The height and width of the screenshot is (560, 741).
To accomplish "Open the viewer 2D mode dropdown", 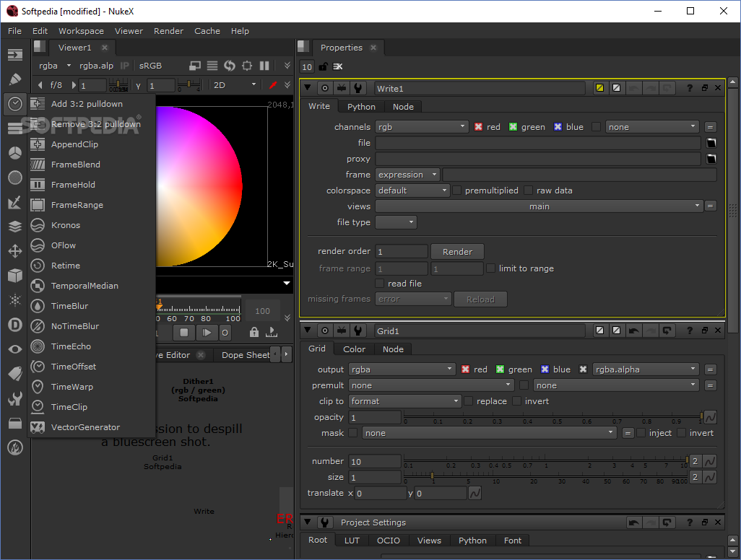I will click(x=235, y=85).
